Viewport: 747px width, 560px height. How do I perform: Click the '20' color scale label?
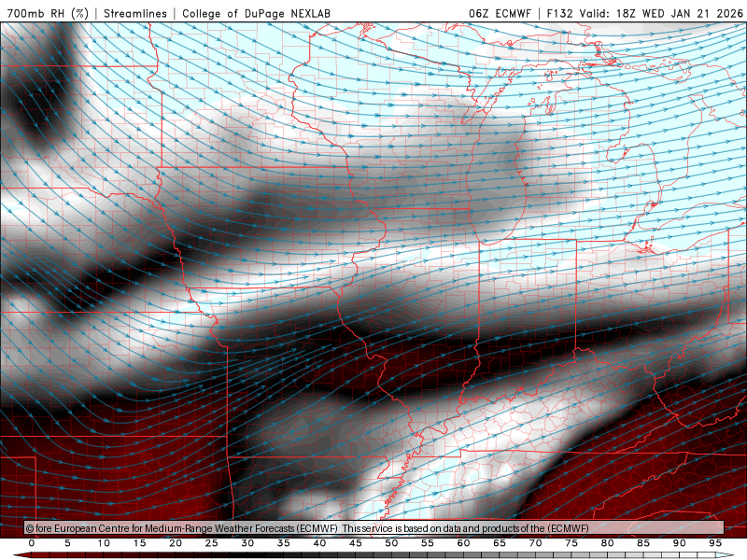[x=176, y=543]
